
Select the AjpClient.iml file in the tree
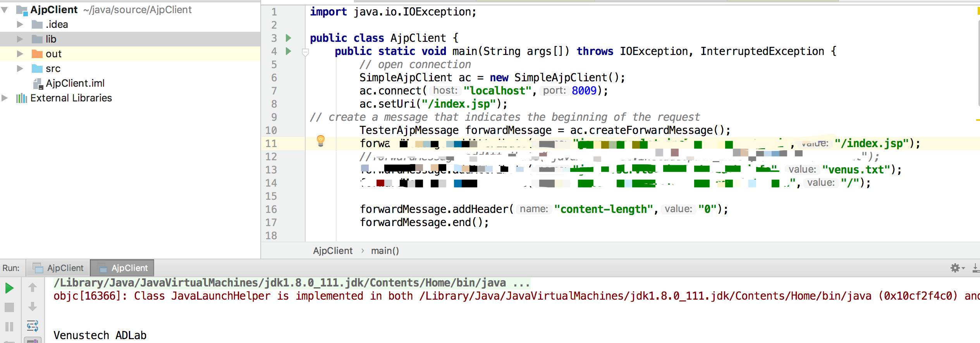[75, 83]
